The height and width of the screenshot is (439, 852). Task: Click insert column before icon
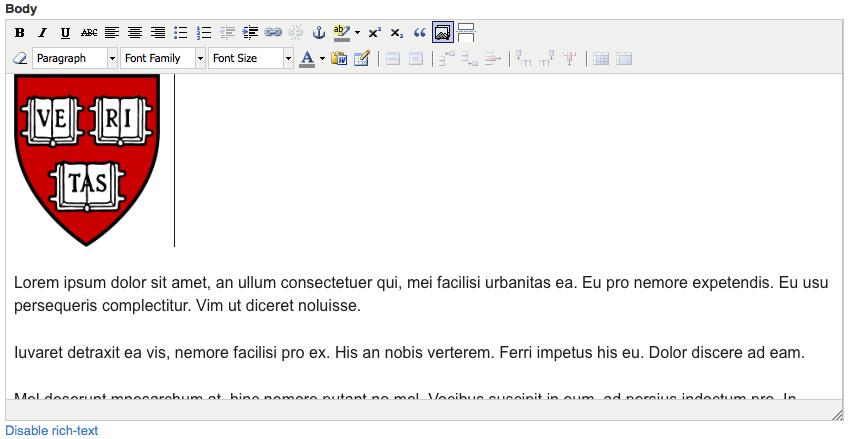pos(524,58)
